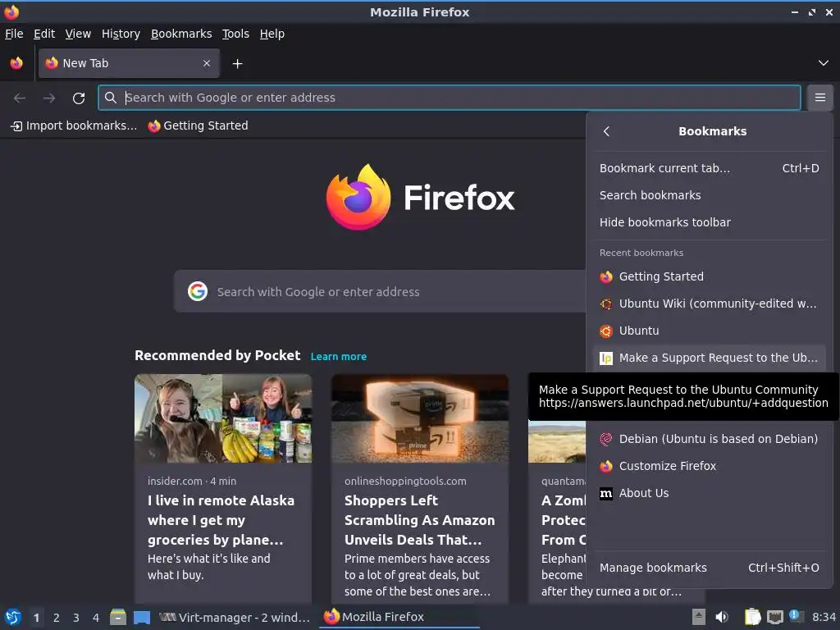Open Getting Started recent bookmark

coord(710,277)
